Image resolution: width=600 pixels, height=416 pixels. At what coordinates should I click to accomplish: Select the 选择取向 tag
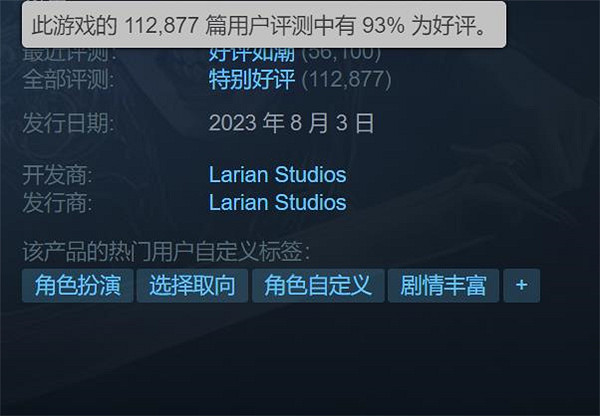[192, 285]
